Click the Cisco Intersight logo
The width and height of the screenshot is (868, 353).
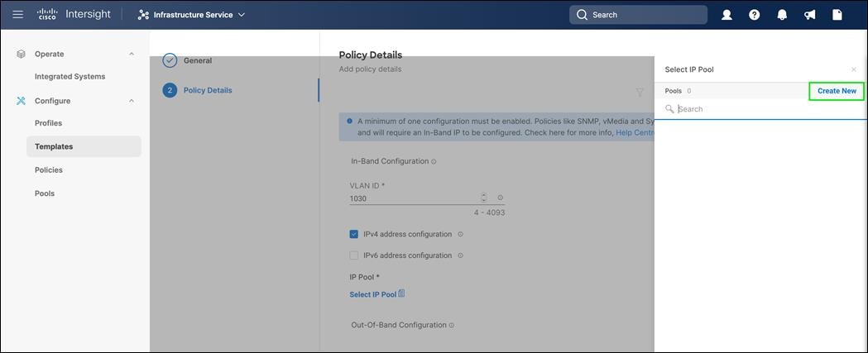coord(74,15)
